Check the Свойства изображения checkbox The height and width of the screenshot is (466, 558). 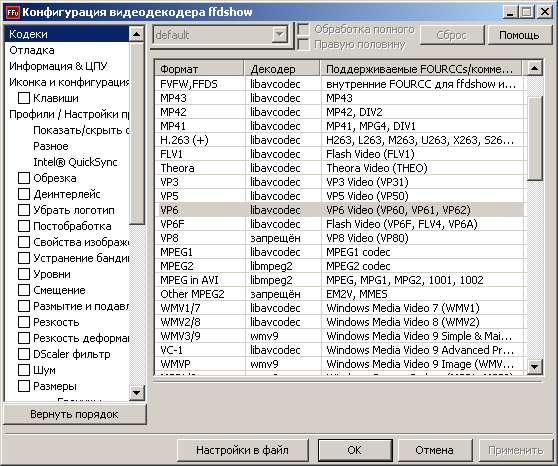click(24, 242)
